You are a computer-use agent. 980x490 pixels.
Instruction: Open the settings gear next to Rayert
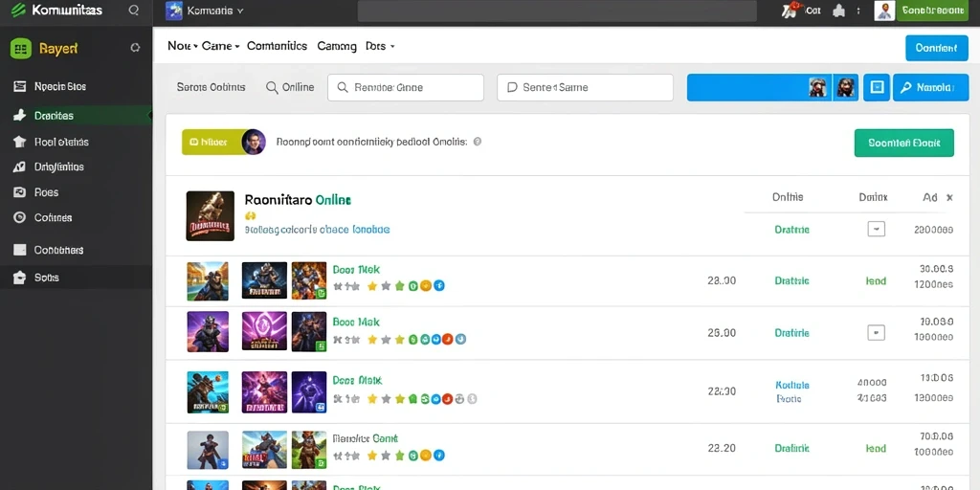(x=135, y=48)
